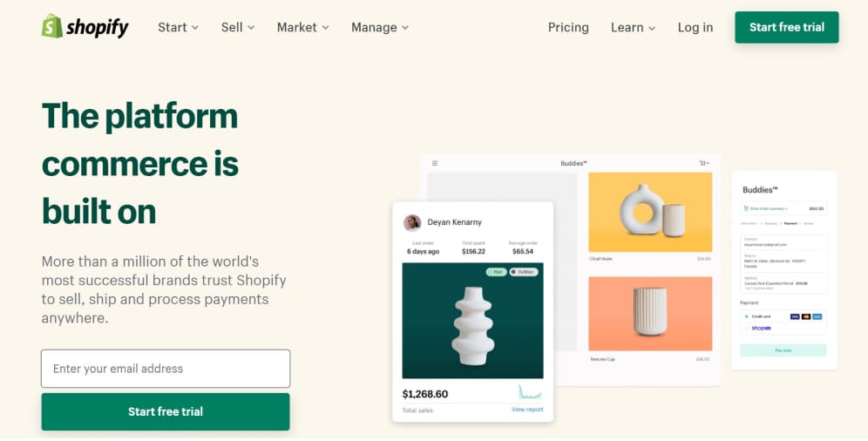Click the Fulfilled status badge

pos(523,272)
